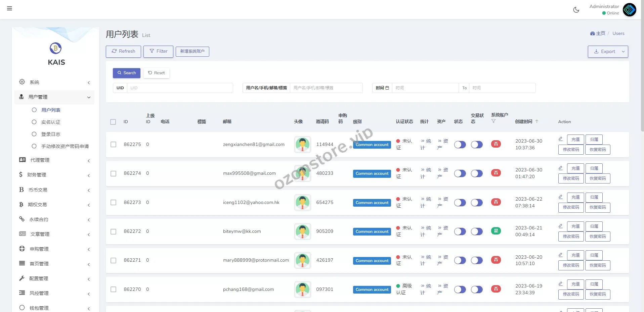
Task: Toggle dark mode moon icon
Action: [x=576, y=10]
